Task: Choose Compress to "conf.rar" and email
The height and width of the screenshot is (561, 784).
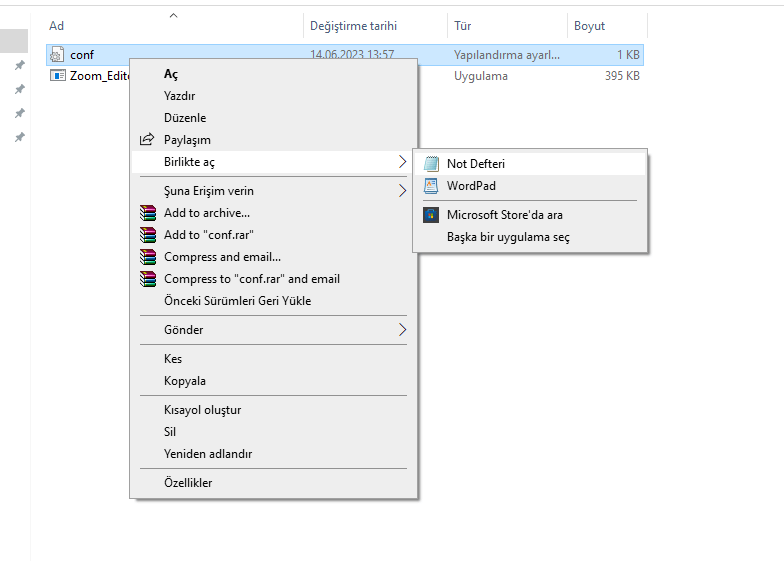Action: pyautogui.click(x=274, y=278)
